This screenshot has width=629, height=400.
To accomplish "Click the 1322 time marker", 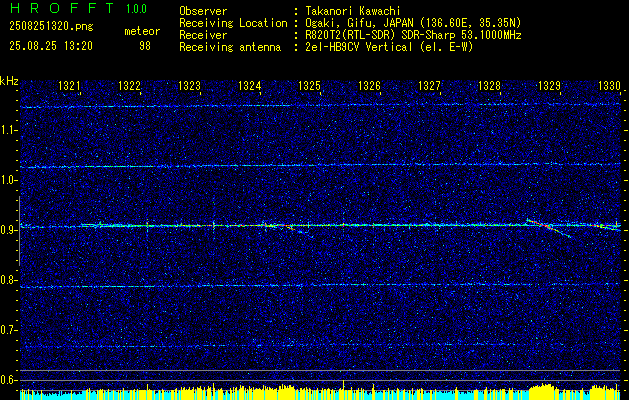I will click(x=129, y=85).
